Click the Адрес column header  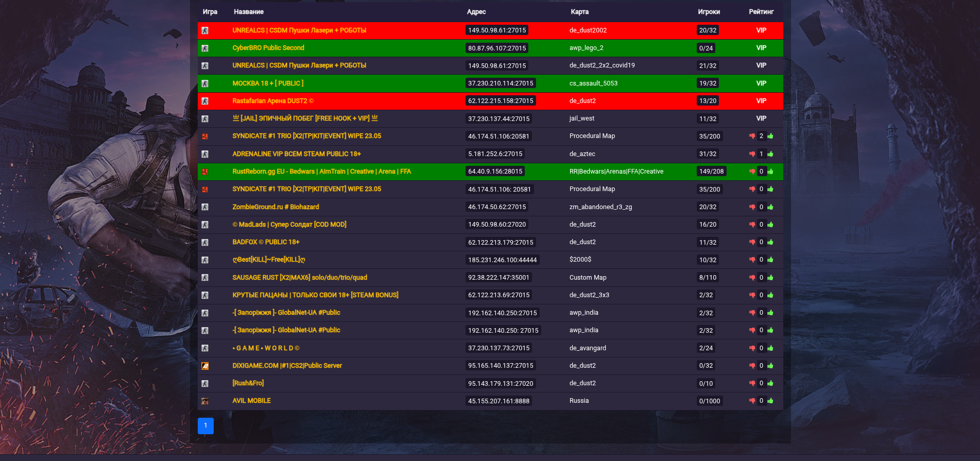[476, 12]
